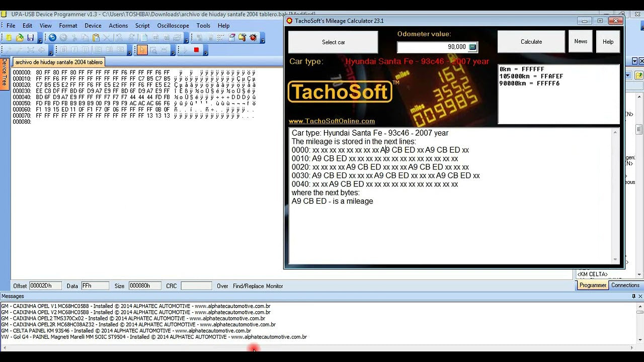The image size is (644, 362).
Task: Click the New file toolbar icon
Action: [x=9, y=38]
